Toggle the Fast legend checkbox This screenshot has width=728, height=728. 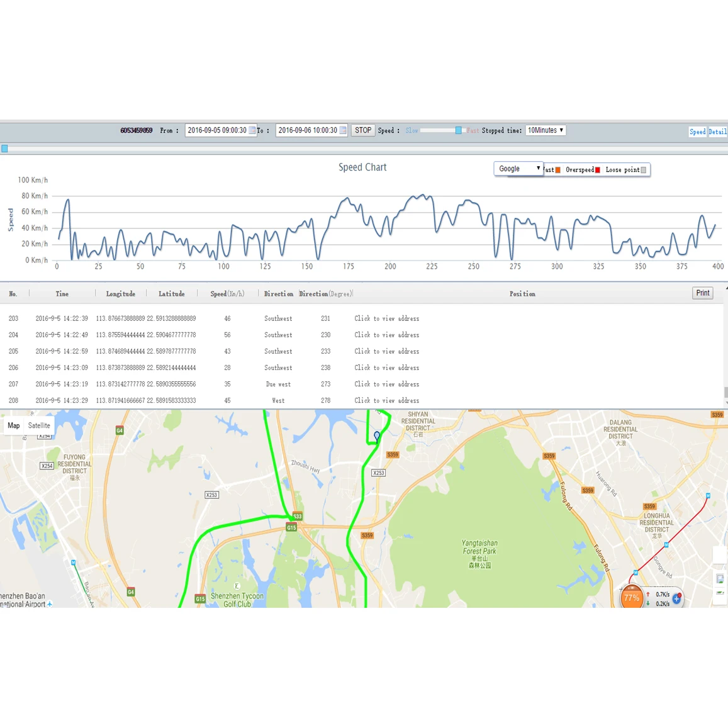[556, 169]
